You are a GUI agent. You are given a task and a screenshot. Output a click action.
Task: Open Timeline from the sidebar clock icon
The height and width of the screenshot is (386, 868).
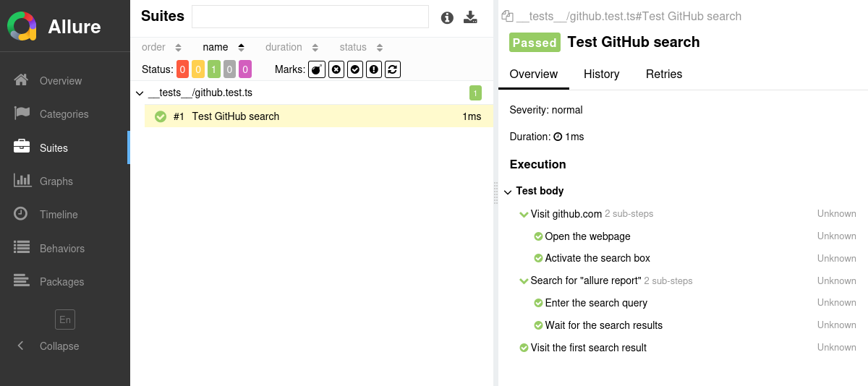pyautogui.click(x=22, y=214)
